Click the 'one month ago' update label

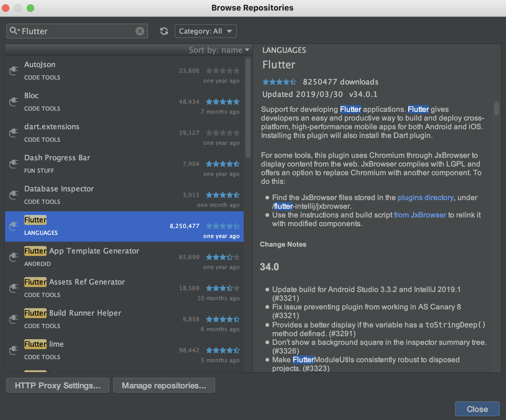pos(218,205)
